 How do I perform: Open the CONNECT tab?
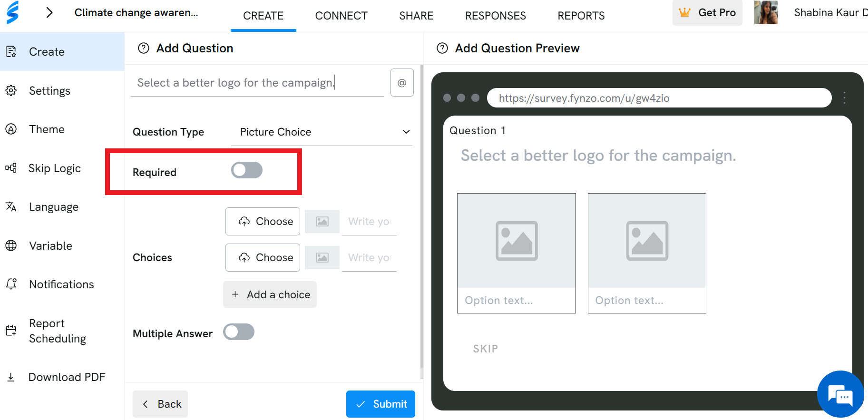(x=341, y=16)
